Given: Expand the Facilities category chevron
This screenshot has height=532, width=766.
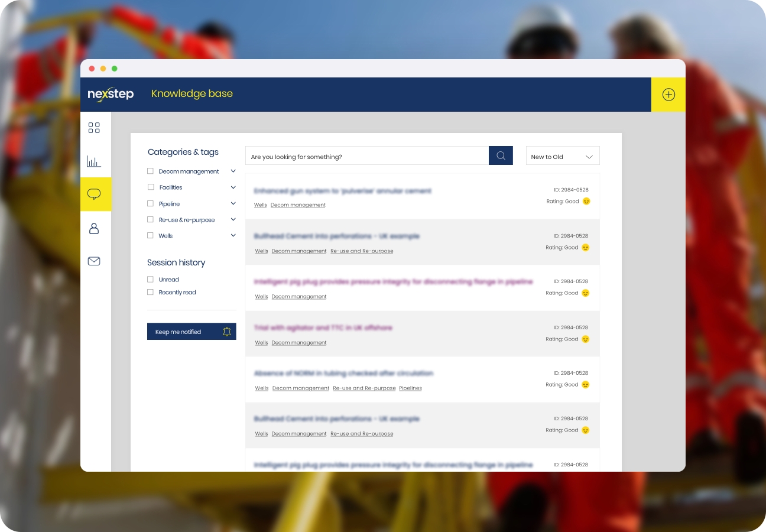Looking at the screenshot, I should click(x=233, y=187).
